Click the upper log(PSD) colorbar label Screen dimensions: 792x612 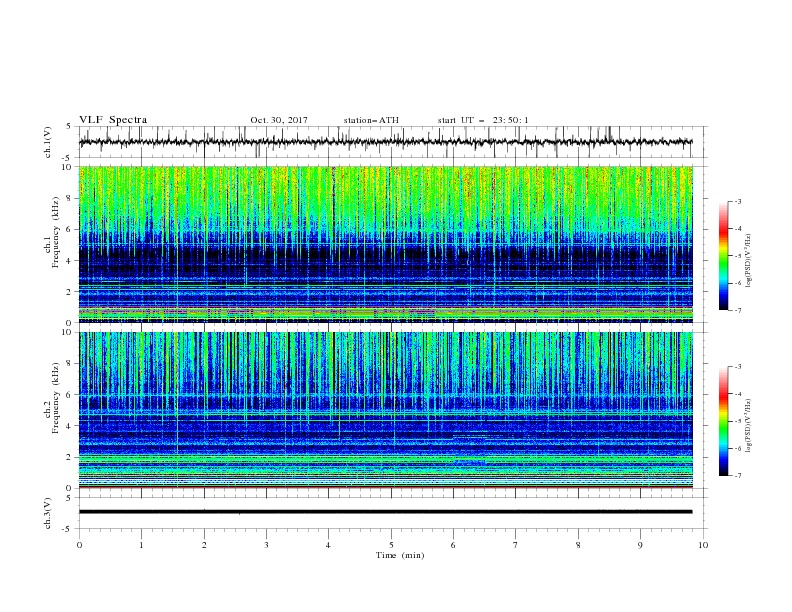[x=749, y=261]
